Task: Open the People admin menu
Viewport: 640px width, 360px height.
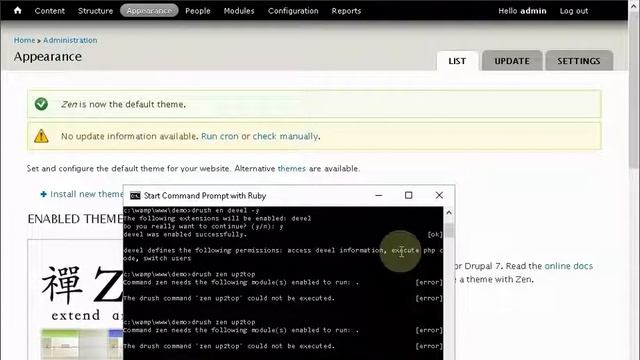Action: click(198, 11)
